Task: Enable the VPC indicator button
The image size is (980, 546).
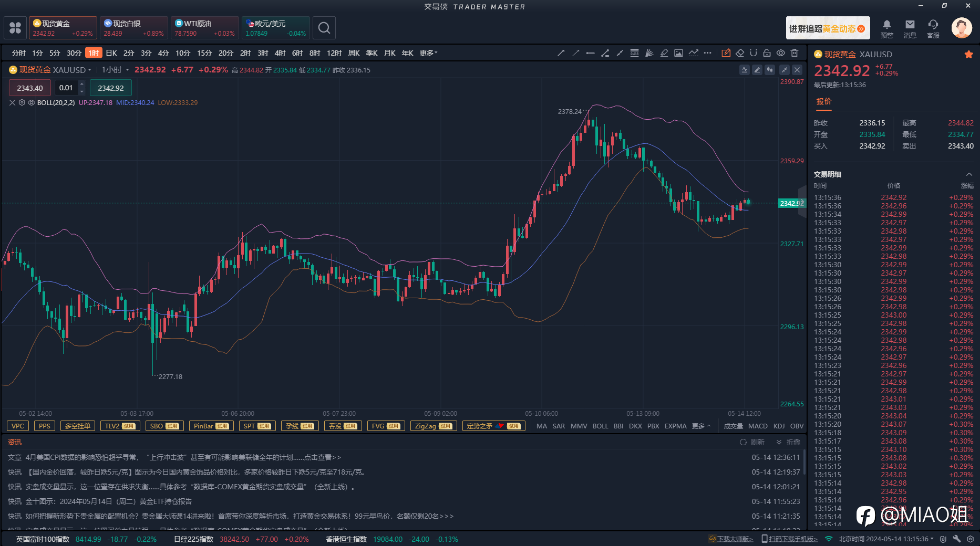Action: tap(17, 426)
